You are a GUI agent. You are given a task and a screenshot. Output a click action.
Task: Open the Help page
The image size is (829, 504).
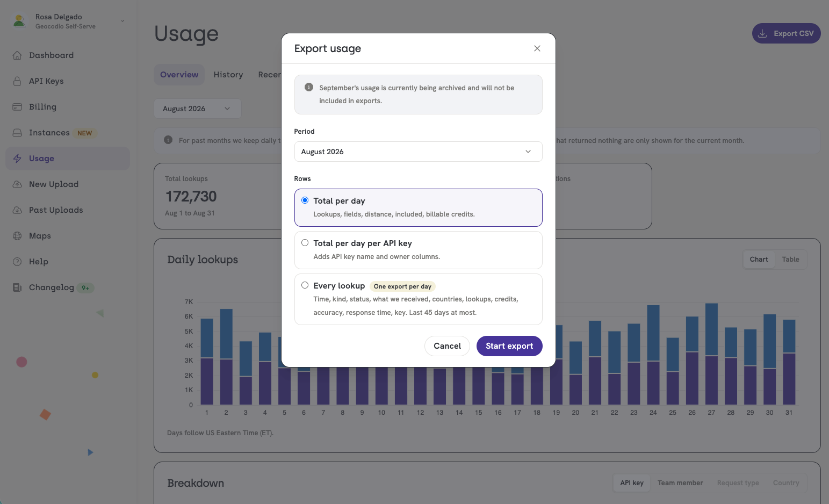tap(68, 262)
